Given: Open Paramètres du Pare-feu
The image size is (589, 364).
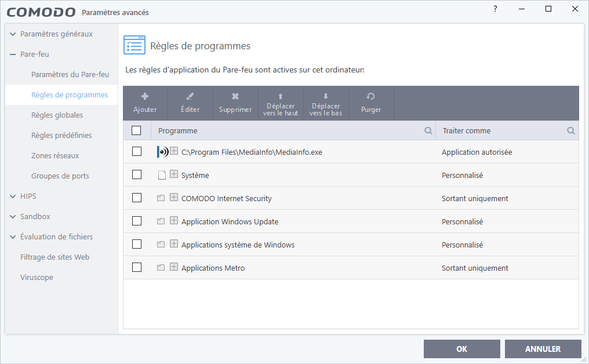Looking at the screenshot, I should tap(70, 74).
